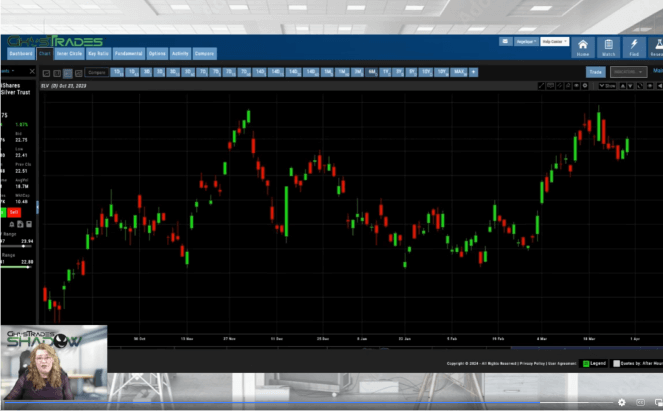Expand the Show dropdown on chart
Viewport: 663px width, 411px height.
(607, 86)
